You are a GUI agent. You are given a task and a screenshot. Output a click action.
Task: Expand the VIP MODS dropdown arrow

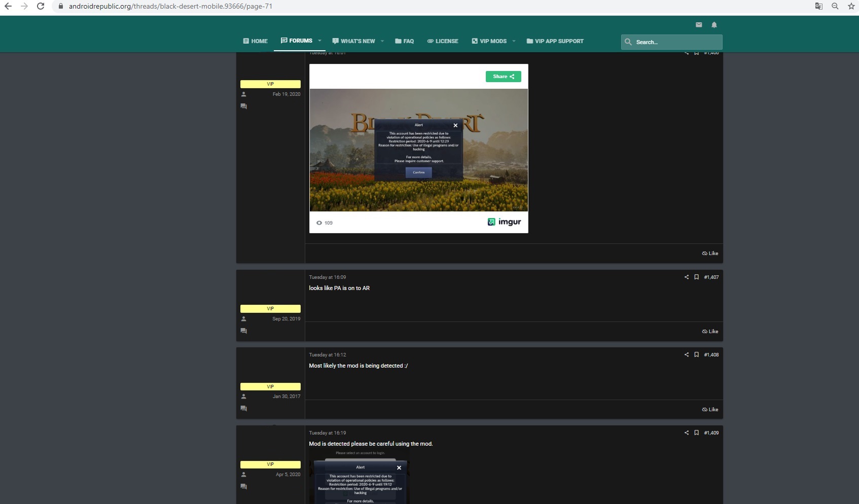pos(514,41)
